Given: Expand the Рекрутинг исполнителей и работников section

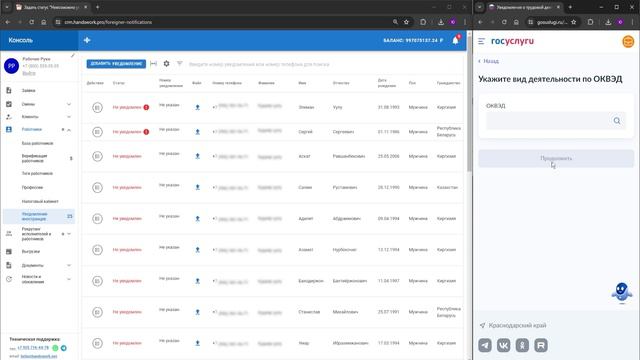Looking at the screenshot, I should 69,234.
